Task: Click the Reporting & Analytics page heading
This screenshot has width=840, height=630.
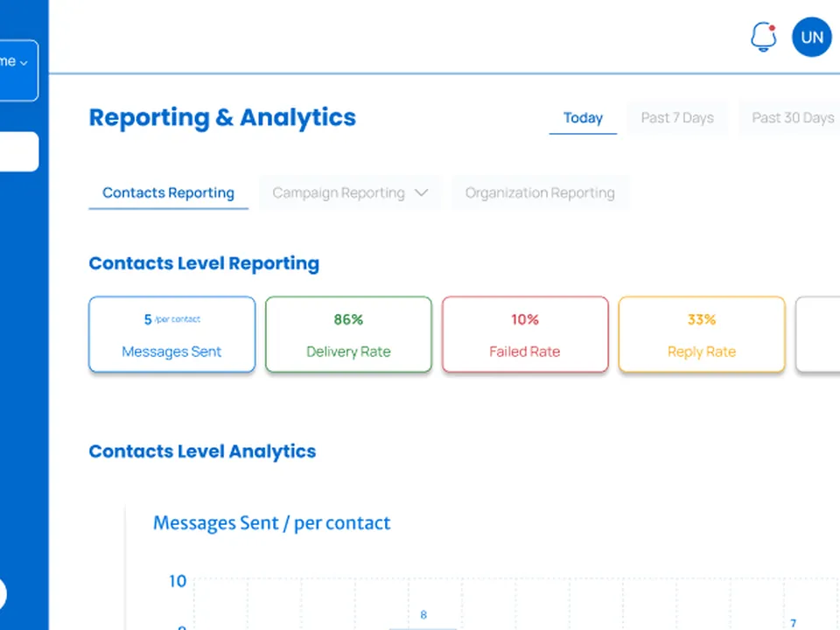Action: click(x=222, y=117)
